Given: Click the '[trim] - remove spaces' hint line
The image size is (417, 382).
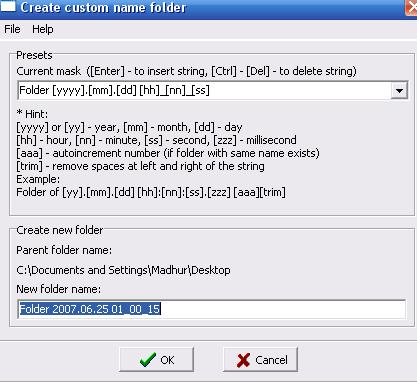Looking at the screenshot, I should click(x=140, y=166).
